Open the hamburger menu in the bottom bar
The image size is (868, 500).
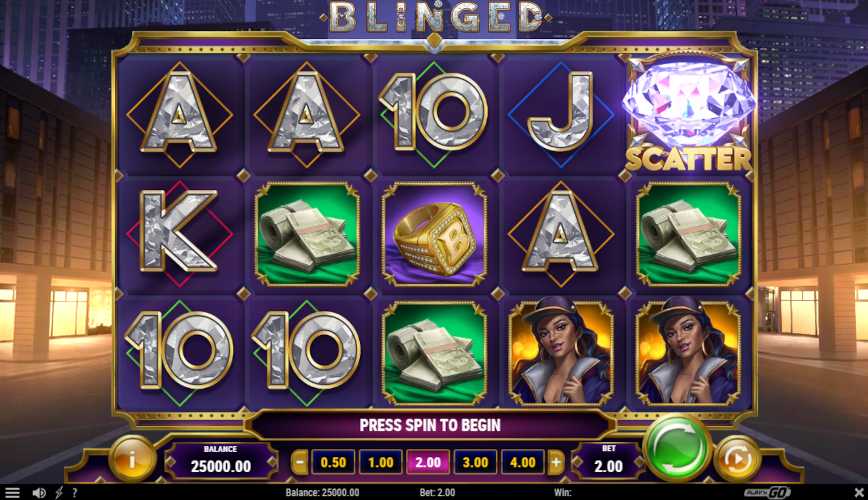[x=12, y=492]
